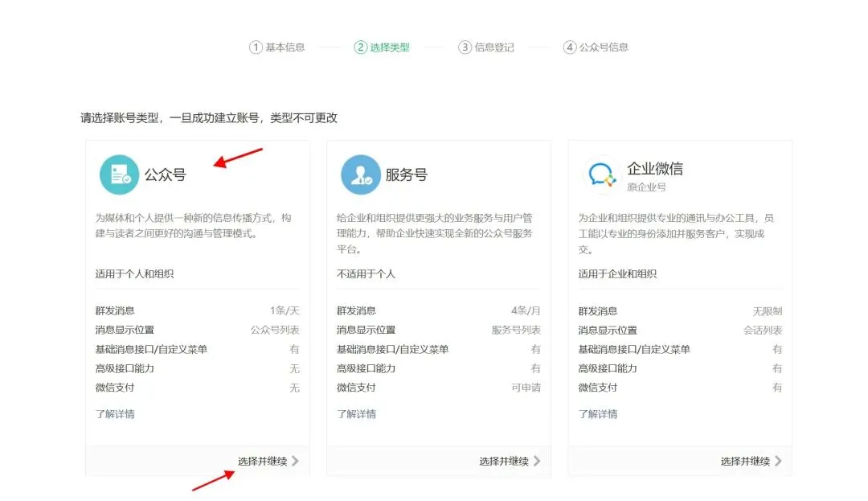Click step 3 circle number for 信息登记
868x501 pixels.
point(465,47)
